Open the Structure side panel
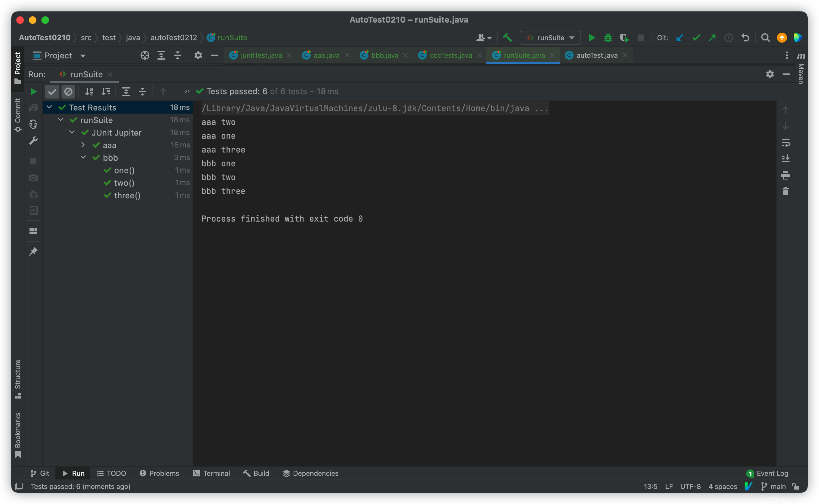This screenshot has height=504, width=819. (x=18, y=379)
